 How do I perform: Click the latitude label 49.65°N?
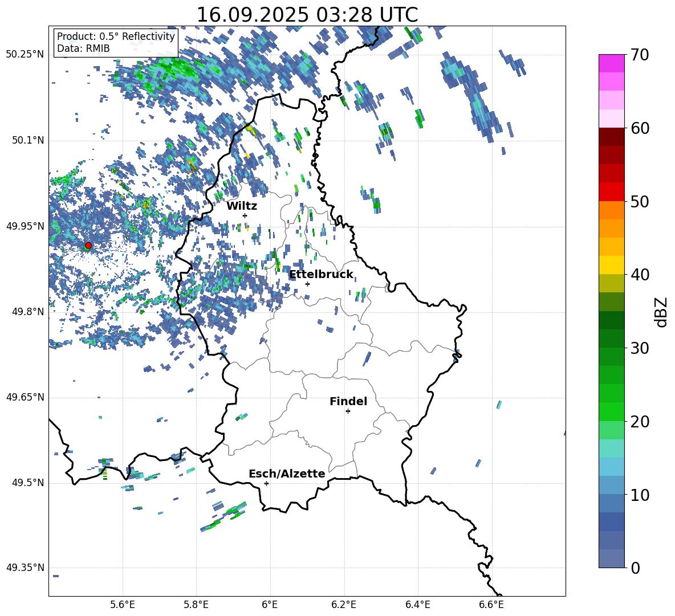tap(25, 397)
